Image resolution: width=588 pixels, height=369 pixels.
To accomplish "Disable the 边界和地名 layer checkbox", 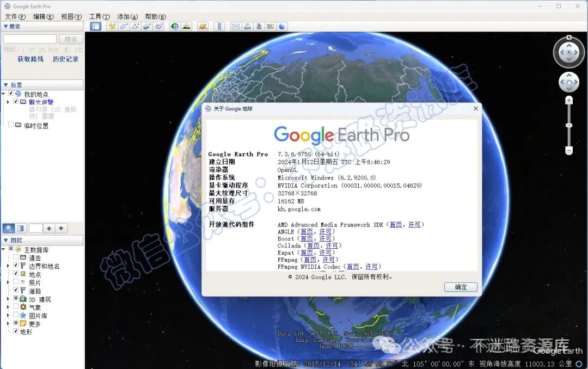I will click(x=16, y=265).
